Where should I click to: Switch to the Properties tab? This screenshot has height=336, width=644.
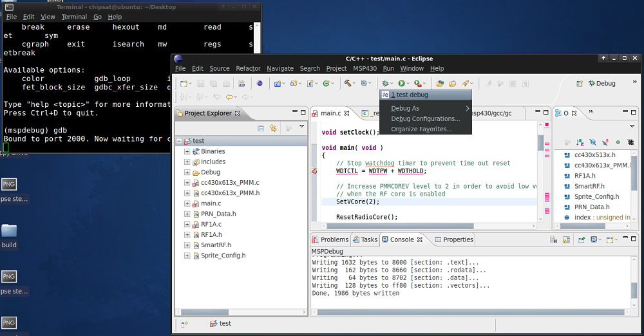click(454, 239)
